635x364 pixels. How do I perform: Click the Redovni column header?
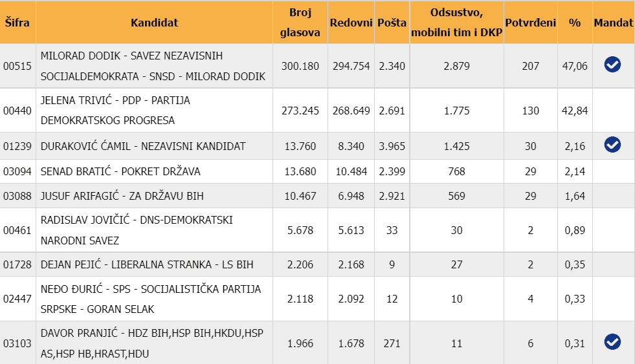click(350, 23)
